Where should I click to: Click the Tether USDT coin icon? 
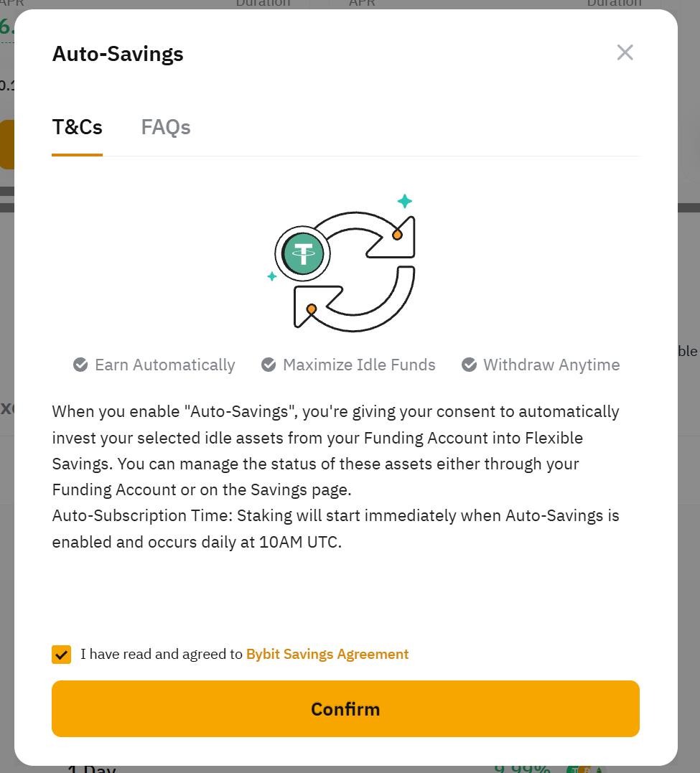[x=303, y=253]
